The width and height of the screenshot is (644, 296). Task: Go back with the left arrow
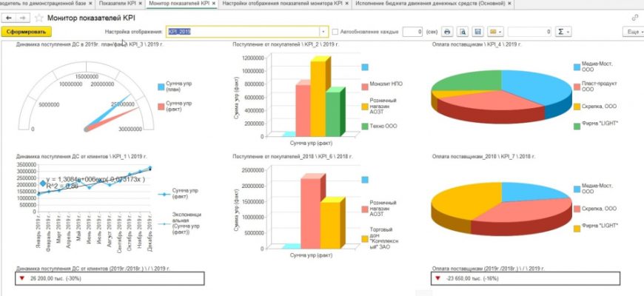(x=8, y=16)
